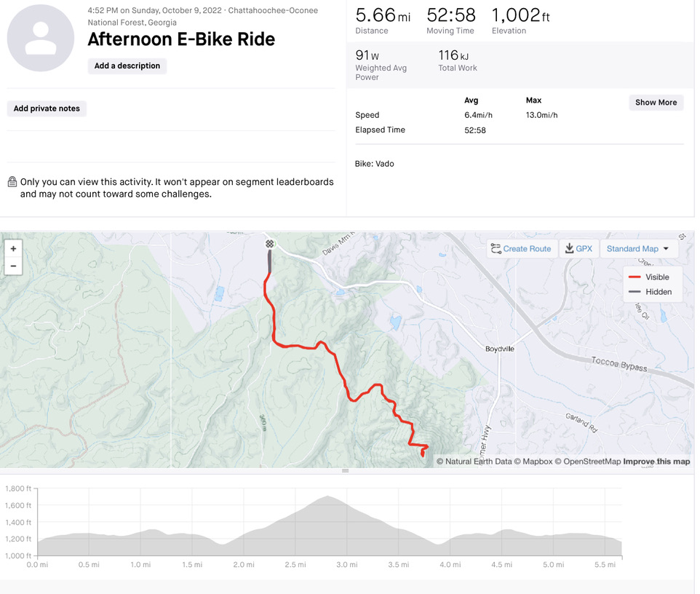Click the Create Route button
The height and width of the screenshot is (594, 700).
pos(522,249)
